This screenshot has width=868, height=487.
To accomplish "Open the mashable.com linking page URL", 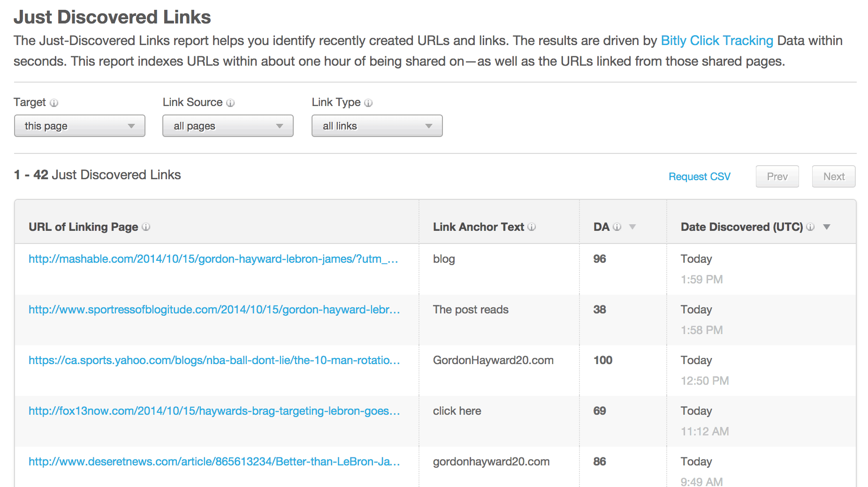I will coord(213,259).
